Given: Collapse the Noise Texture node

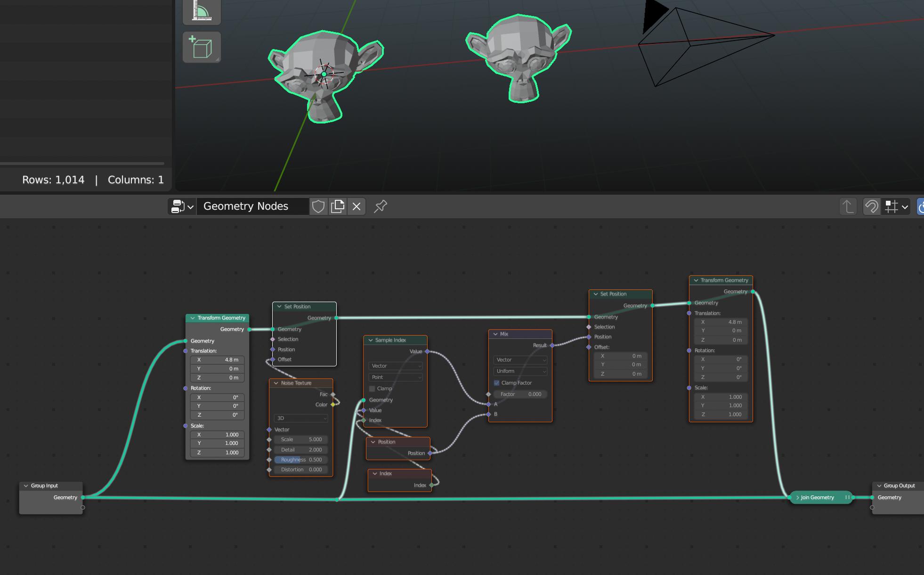Looking at the screenshot, I should (276, 383).
